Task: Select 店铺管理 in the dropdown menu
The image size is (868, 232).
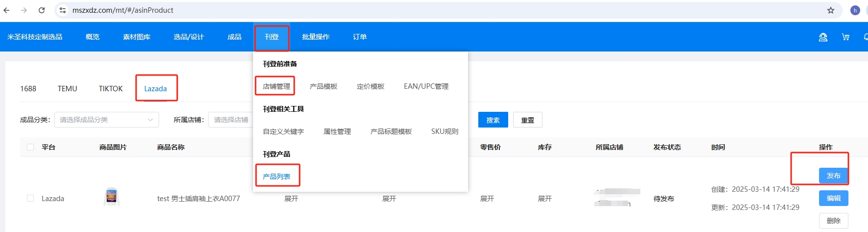Action: click(x=276, y=86)
